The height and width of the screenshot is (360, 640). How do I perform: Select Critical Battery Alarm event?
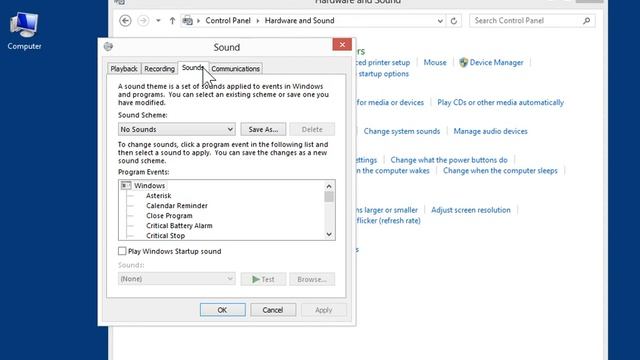(179, 226)
